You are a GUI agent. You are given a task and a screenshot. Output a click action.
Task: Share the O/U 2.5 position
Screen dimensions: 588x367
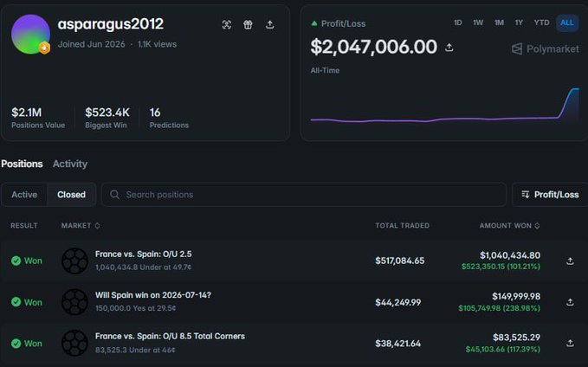(570, 261)
